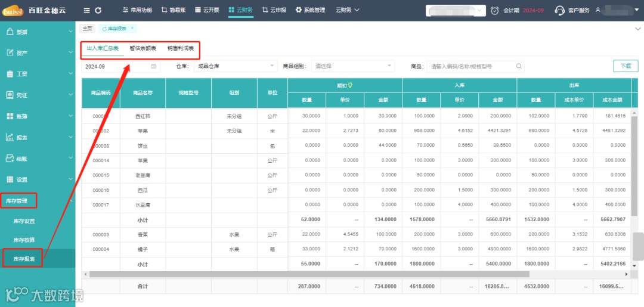This screenshot has height=307, width=644.
Task: Expand the 账簿 sidebar menu
Action: pyautogui.click(x=70, y=116)
